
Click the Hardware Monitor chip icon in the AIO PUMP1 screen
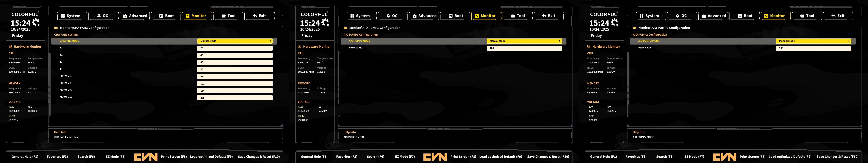299,47
